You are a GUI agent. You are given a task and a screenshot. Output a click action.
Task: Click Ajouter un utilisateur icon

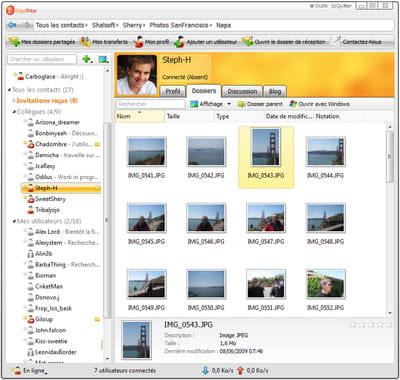(179, 42)
